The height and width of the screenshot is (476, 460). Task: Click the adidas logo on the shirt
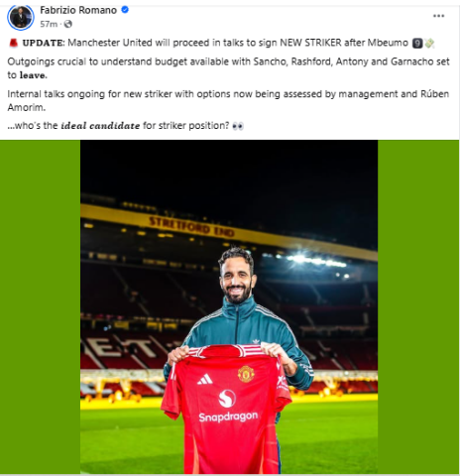point(205,379)
